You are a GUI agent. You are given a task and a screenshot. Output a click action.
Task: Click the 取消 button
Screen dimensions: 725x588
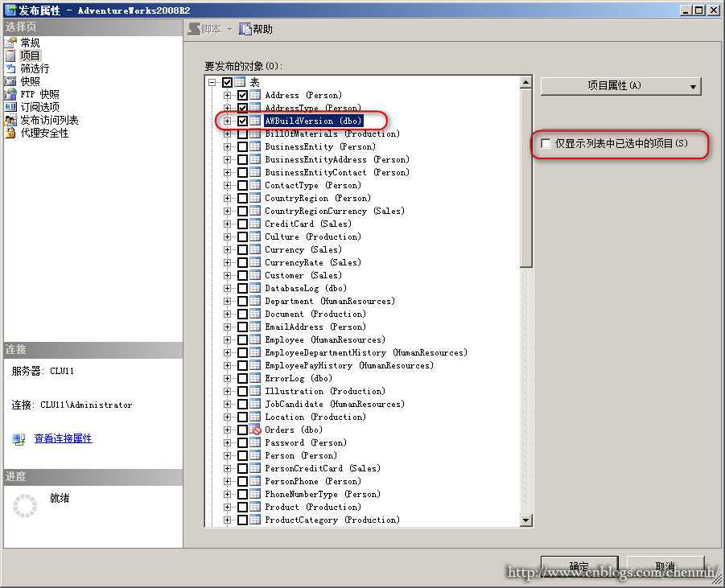point(665,565)
